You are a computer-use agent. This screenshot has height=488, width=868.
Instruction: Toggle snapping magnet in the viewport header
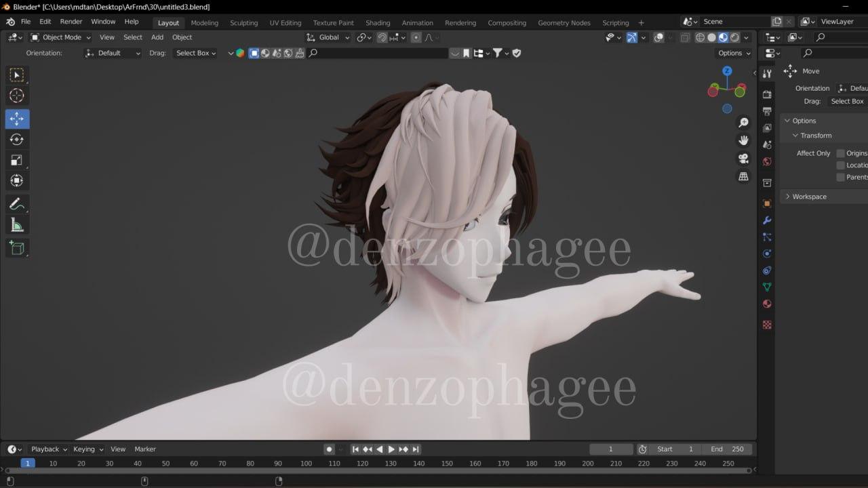pyautogui.click(x=382, y=37)
